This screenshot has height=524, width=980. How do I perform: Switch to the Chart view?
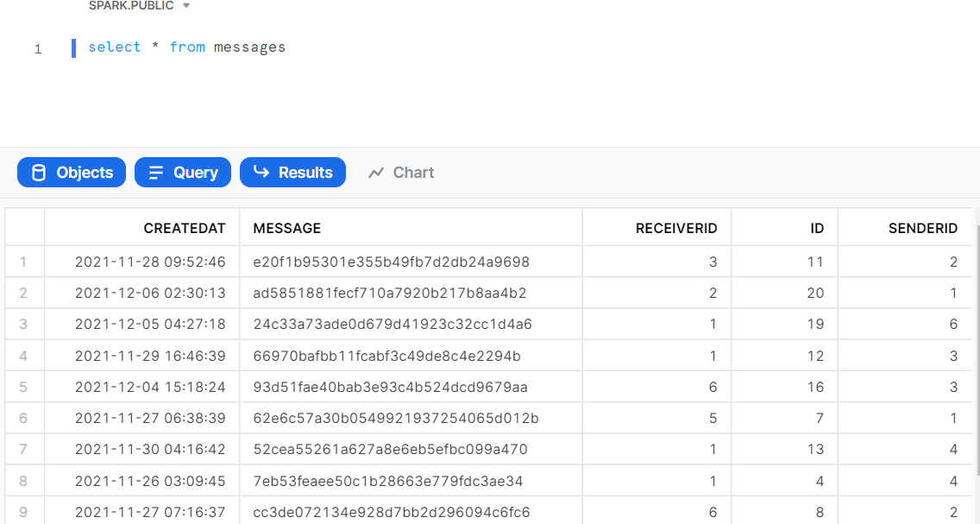click(401, 173)
